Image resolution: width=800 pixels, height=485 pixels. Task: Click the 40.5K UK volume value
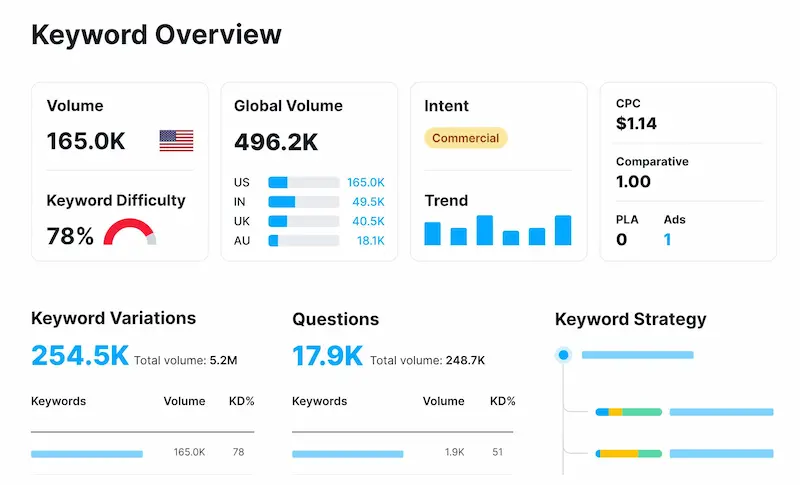click(368, 221)
